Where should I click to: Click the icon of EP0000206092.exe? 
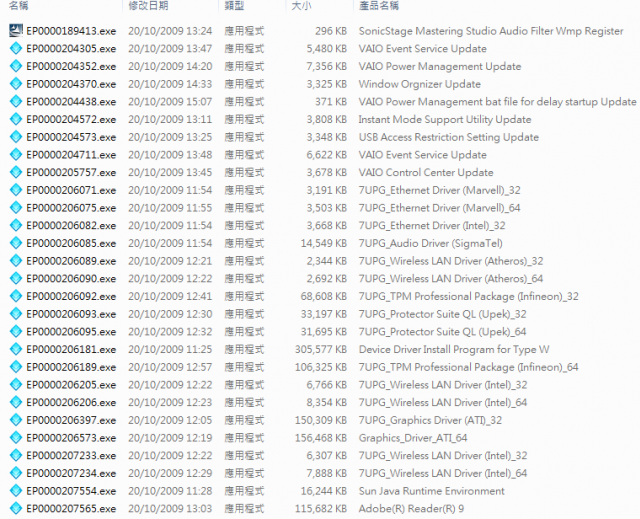(x=16, y=296)
